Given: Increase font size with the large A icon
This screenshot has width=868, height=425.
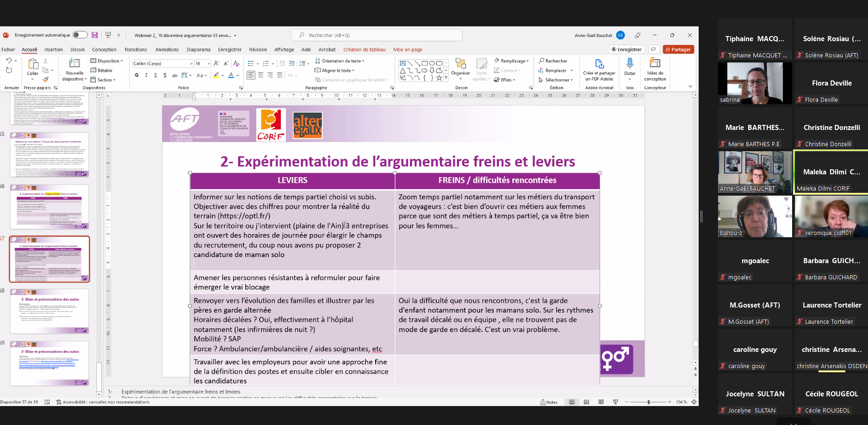Looking at the screenshot, I should point(217,63).
